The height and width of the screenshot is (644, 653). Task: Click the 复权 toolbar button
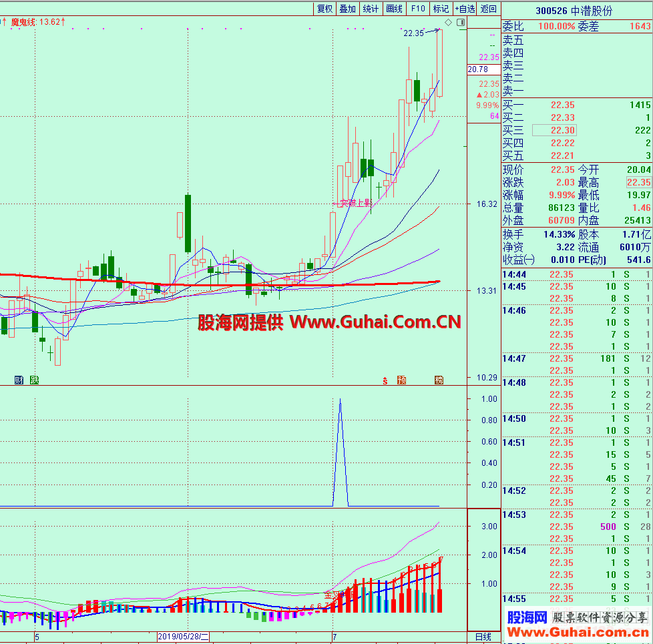click(x=325, y=9)
